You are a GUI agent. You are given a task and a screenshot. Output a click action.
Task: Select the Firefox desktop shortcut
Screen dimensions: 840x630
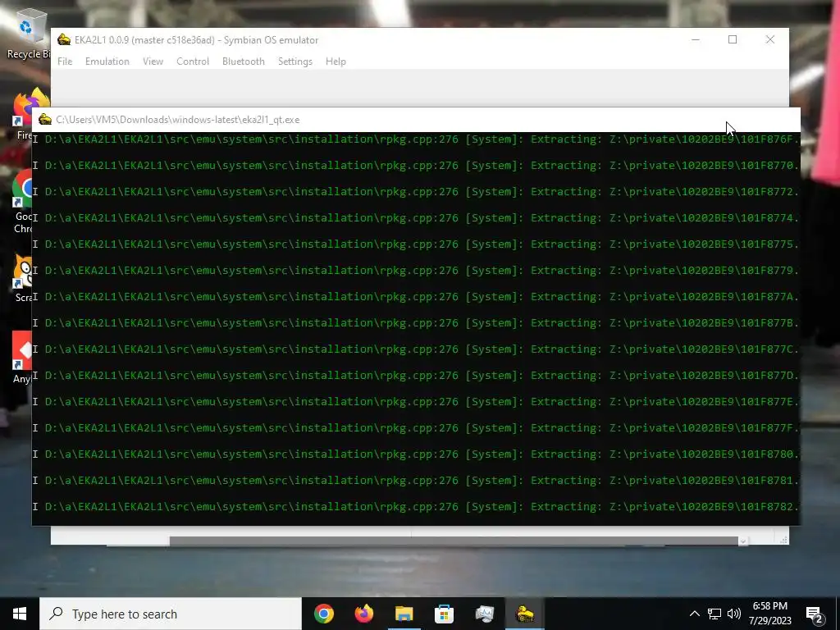[x=24, y=113]
